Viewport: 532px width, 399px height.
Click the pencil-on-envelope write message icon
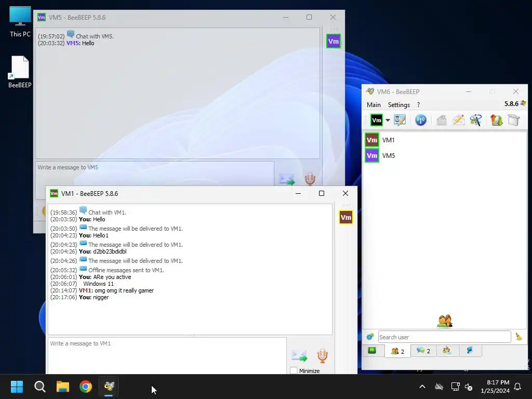point(459,120)
